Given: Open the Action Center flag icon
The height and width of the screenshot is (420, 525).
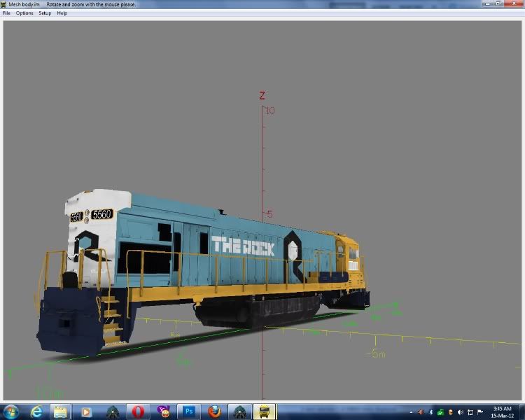Looking at the screenshot, I should (479, 412).
